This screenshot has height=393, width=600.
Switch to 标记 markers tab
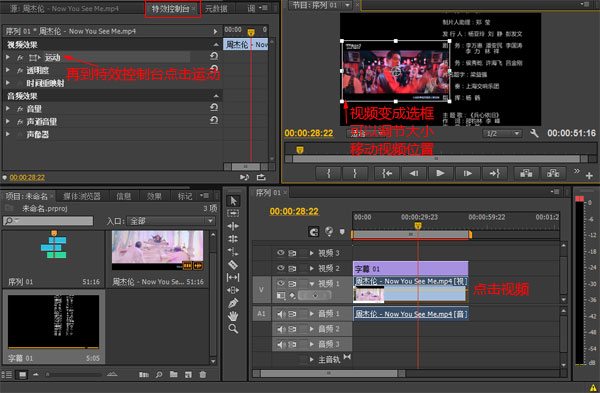pos(185,196)
